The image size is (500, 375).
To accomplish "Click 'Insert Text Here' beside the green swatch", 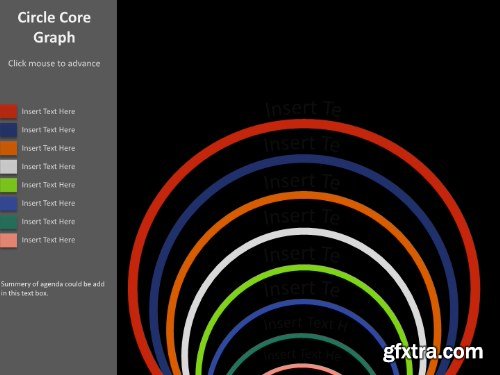I will coord(48,185).
